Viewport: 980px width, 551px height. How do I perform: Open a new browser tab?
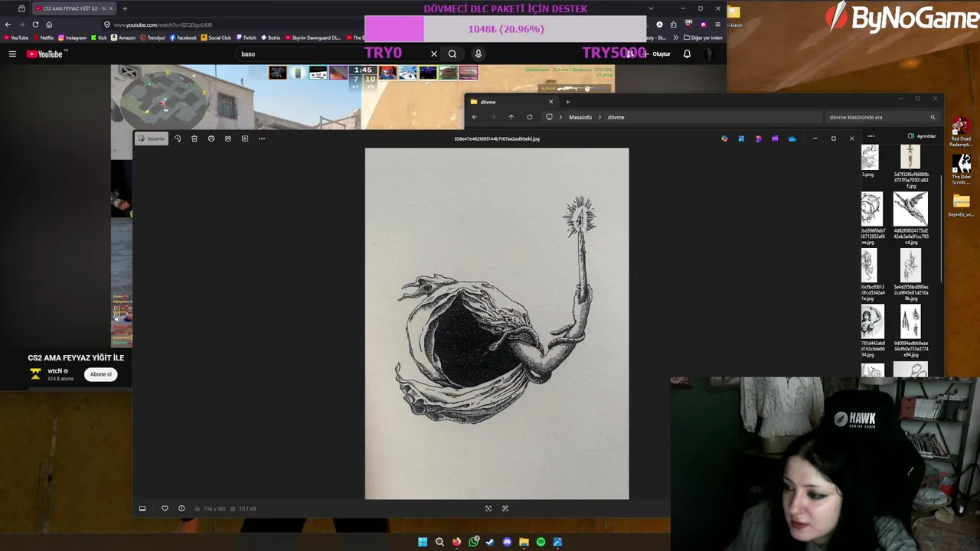point(125,8)
